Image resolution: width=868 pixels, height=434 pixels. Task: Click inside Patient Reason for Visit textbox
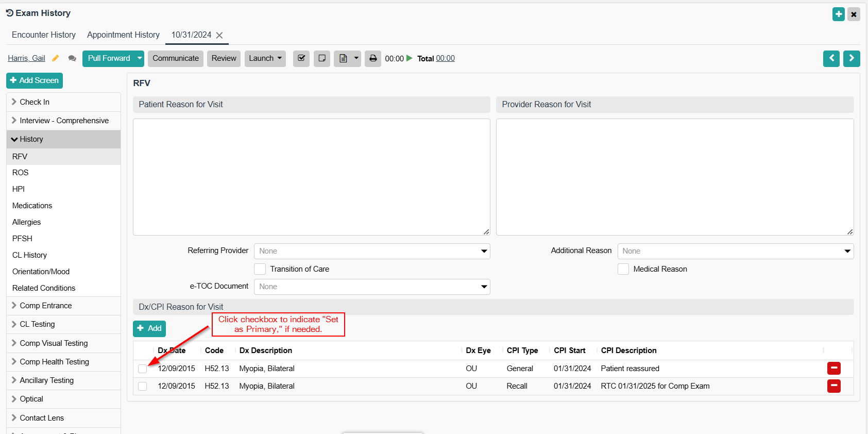311,177
